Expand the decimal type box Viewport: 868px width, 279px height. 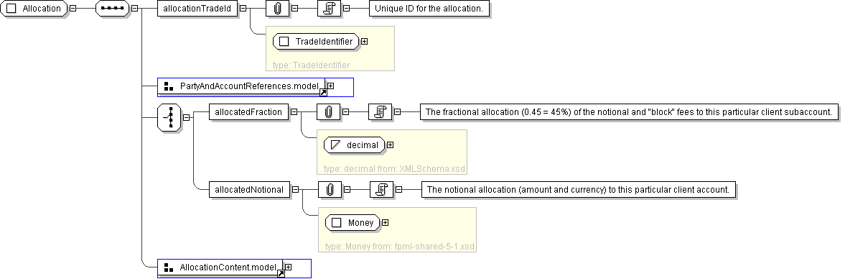[390, 145]
